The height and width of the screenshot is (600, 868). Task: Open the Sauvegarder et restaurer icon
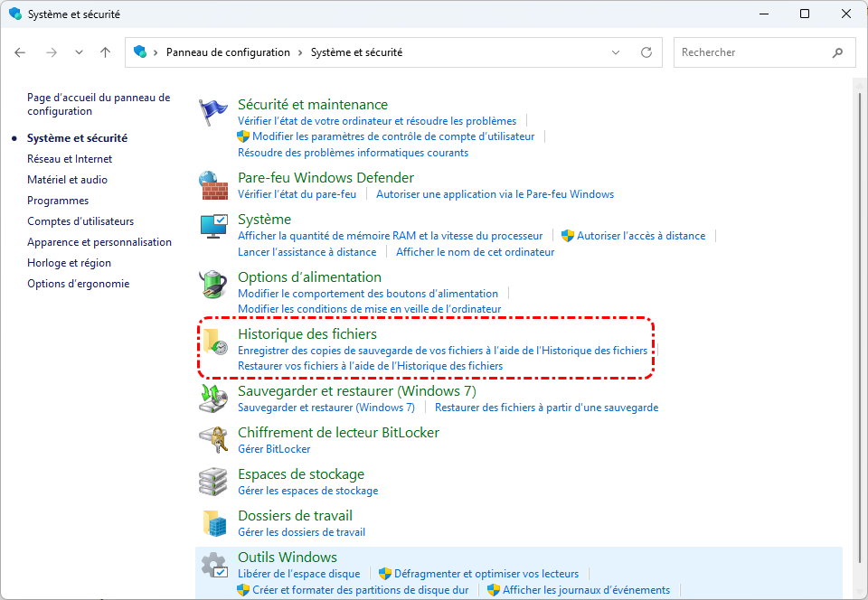pos(213,398)
